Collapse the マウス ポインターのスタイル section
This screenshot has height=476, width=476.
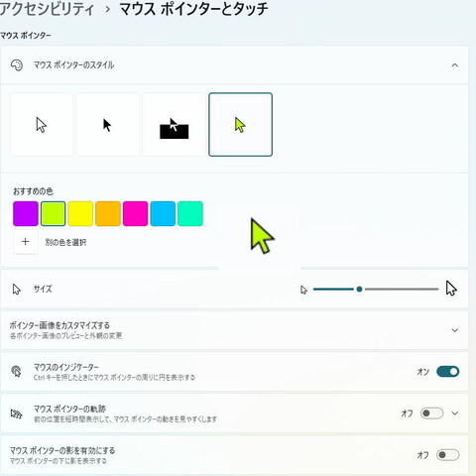point(455,65)
